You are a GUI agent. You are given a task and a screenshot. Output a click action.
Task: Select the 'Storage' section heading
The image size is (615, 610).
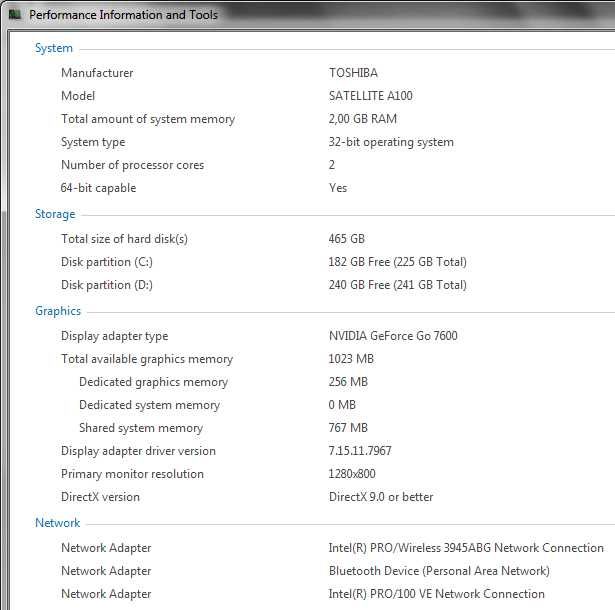click(55, 214)
